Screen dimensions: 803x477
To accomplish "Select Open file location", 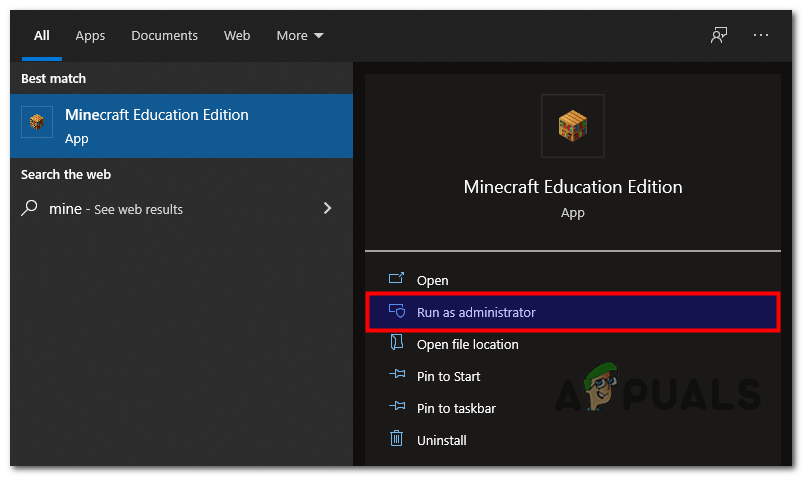I will (x=573, y=344).
